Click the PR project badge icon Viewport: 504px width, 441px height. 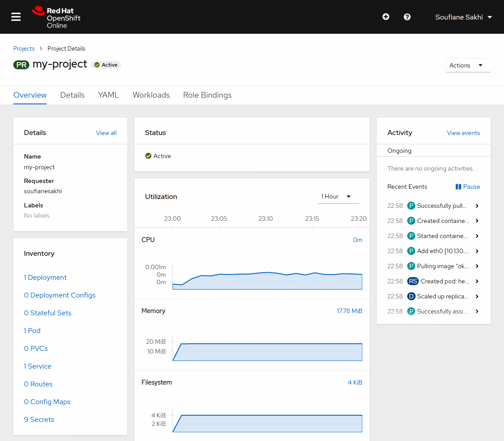[x=21, y=65]
